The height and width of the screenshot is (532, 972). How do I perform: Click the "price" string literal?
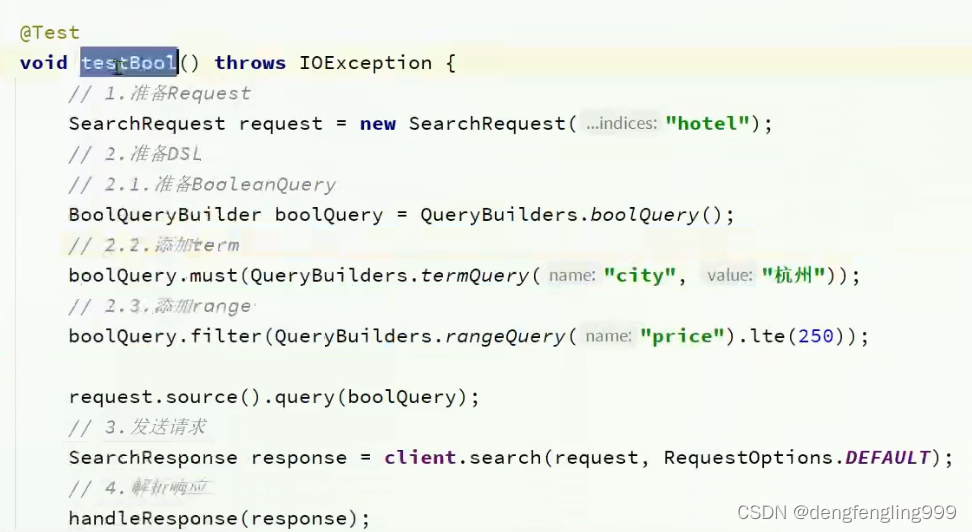[682, 337]
